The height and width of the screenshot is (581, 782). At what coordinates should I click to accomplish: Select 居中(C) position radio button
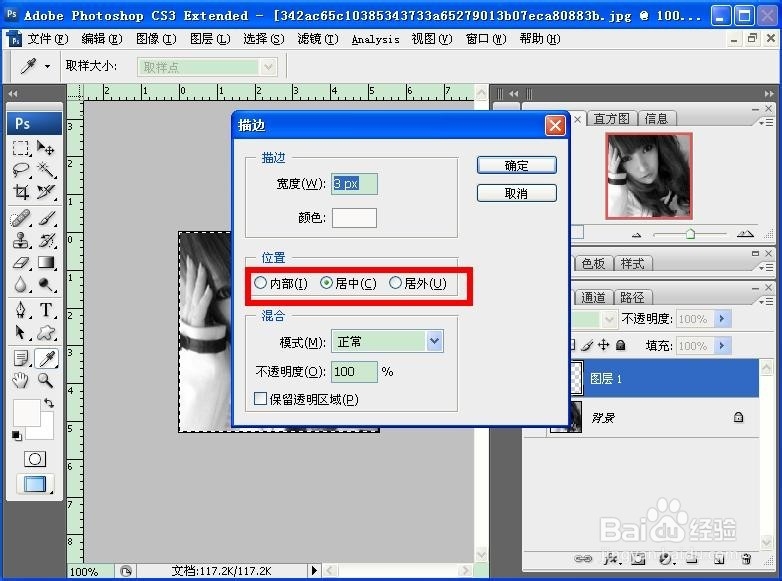click(x=326, y=283)
